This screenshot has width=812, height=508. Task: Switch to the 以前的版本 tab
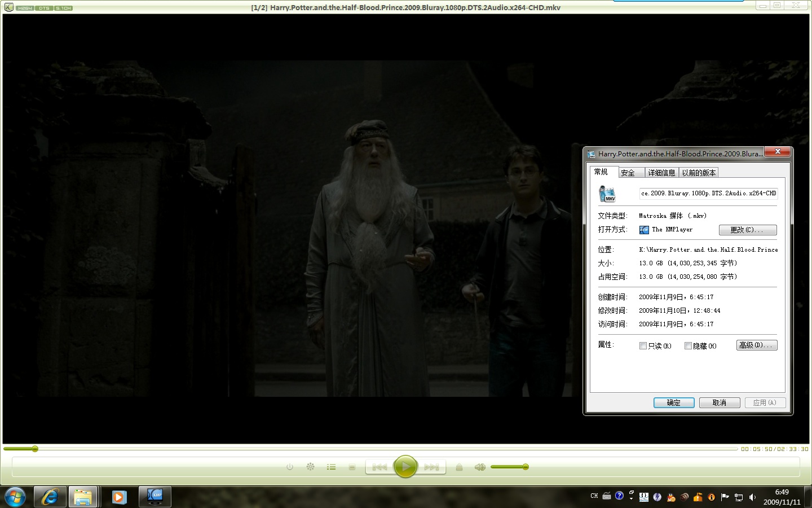(699, 173)
